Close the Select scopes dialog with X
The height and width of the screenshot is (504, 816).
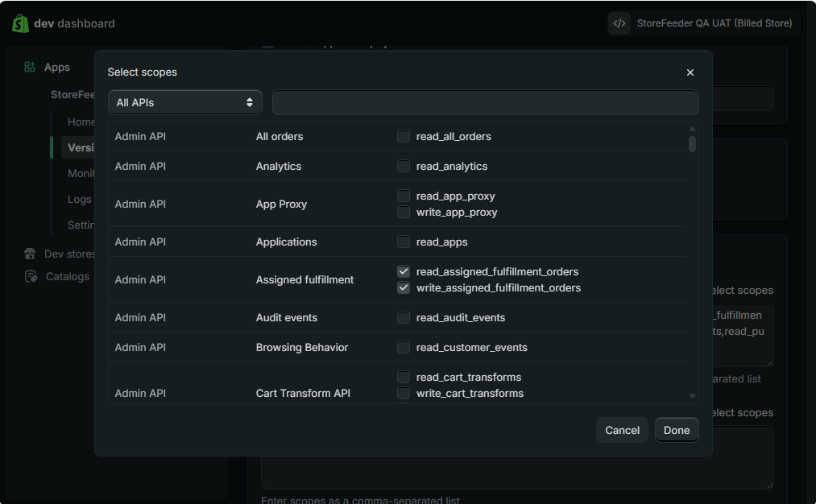tap(690, 72)
